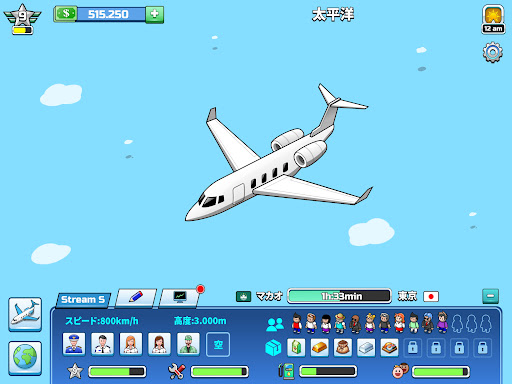Click the マカオ departure label
This screenshot has width=512, height=384.
(x=269, y=296)
